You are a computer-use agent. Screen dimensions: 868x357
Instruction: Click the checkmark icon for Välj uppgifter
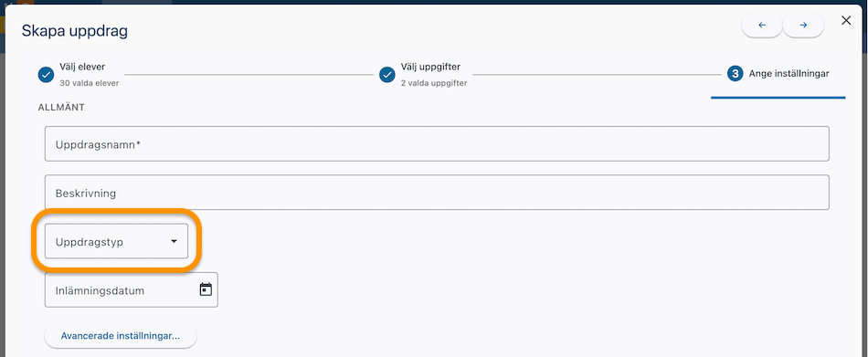pyautogui.click(x=387, y=75)
